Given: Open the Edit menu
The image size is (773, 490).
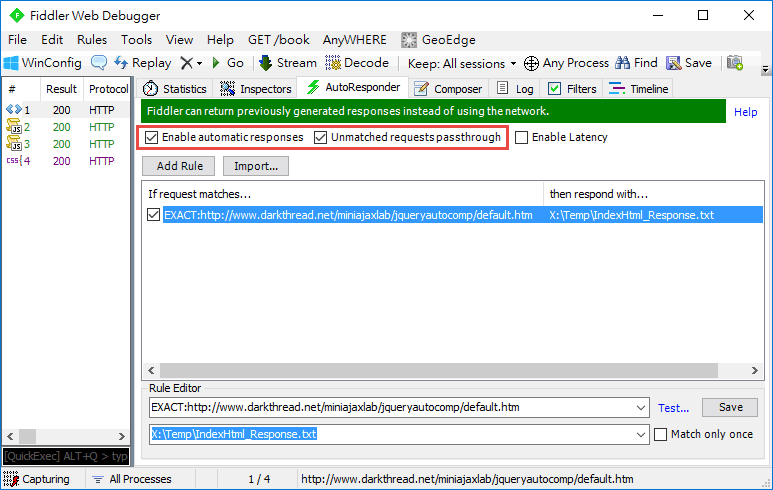Looking at the screenshot, I should point(52,40).
